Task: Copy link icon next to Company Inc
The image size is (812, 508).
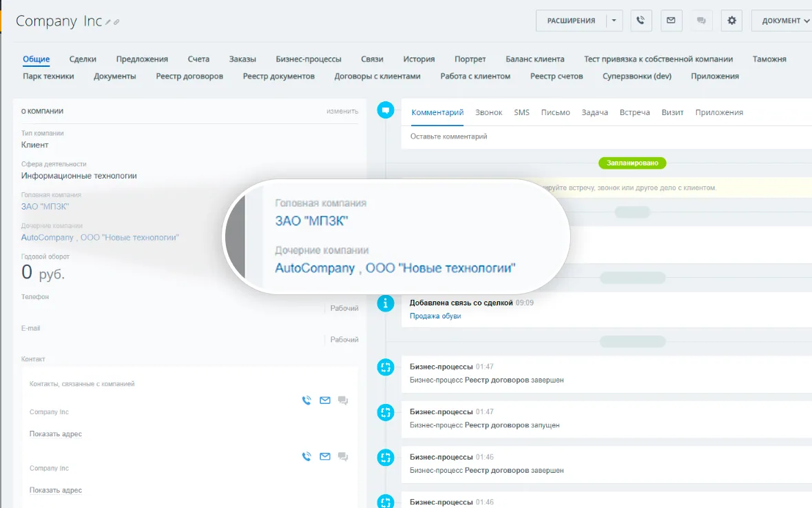Action: click(116, 22)
